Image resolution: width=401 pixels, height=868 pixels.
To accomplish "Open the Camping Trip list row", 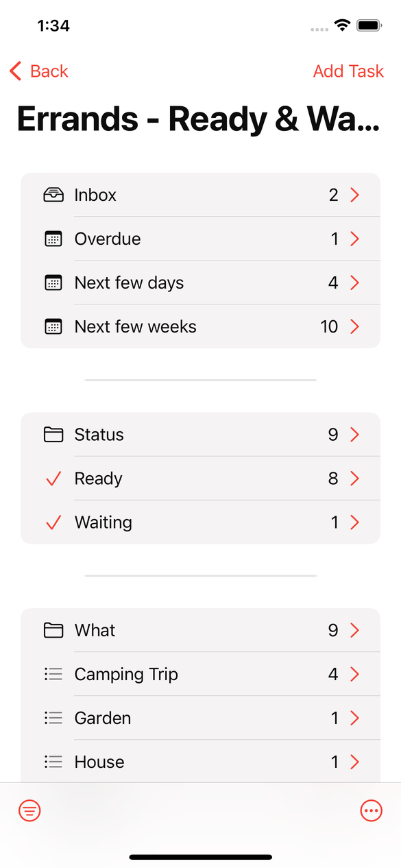I will pyautogui.click(x=200, y=674).
